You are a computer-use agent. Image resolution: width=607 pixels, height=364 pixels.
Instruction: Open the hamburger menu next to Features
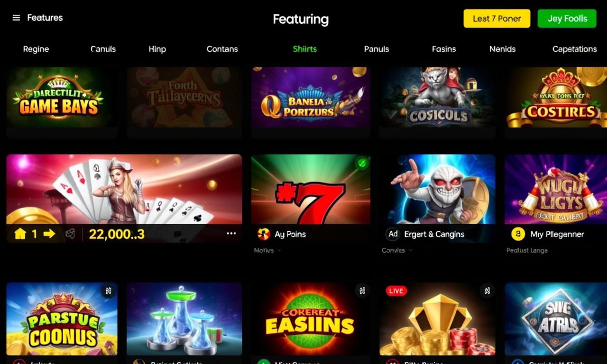click(x=16, y=18)
